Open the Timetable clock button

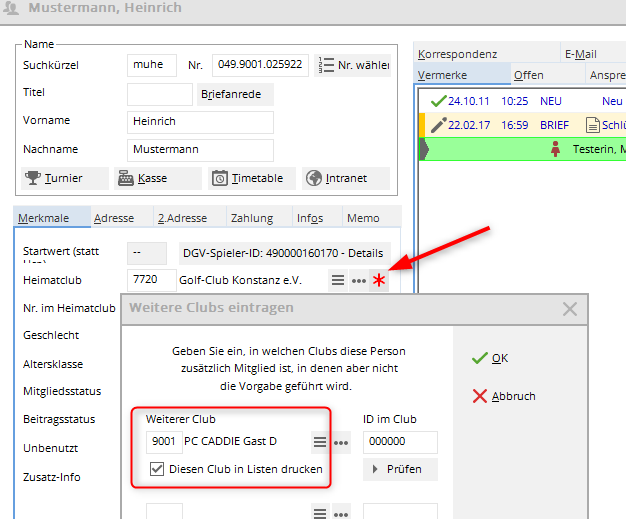(x=252, y=178)
